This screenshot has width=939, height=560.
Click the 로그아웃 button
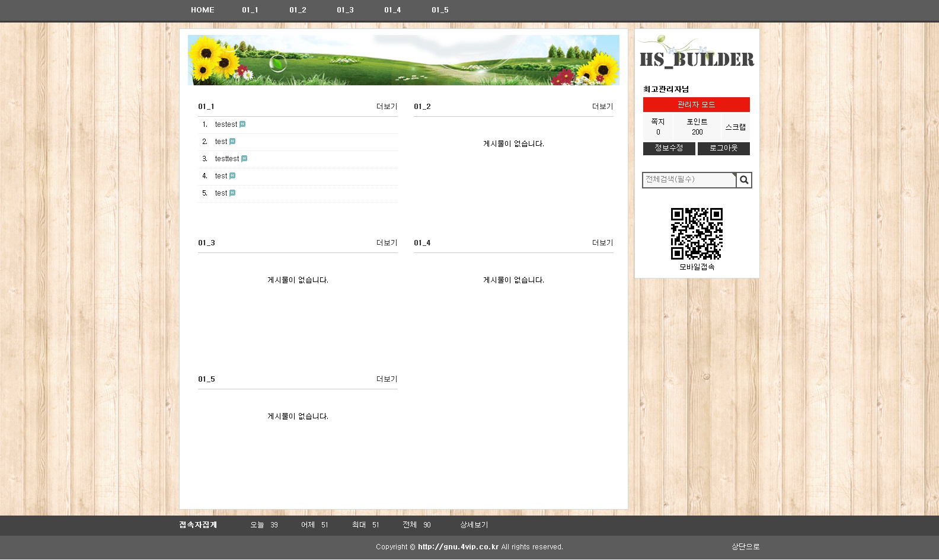tap(723, 148)
